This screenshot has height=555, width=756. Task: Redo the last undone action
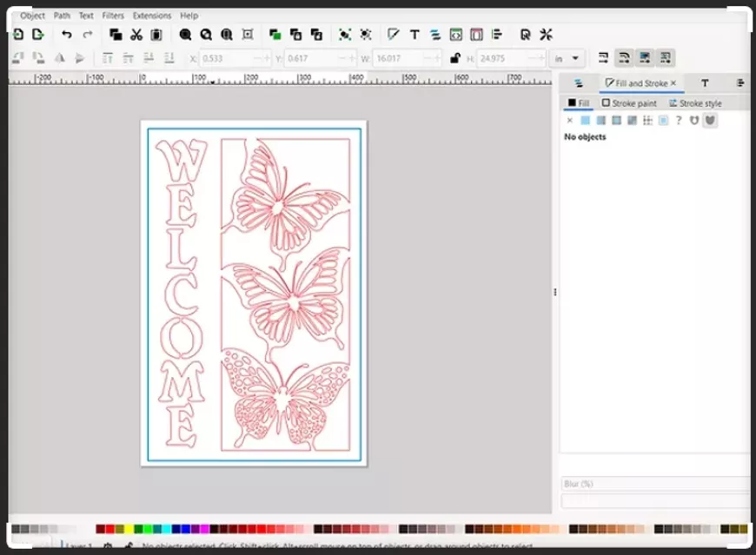[x=87, y=34]
